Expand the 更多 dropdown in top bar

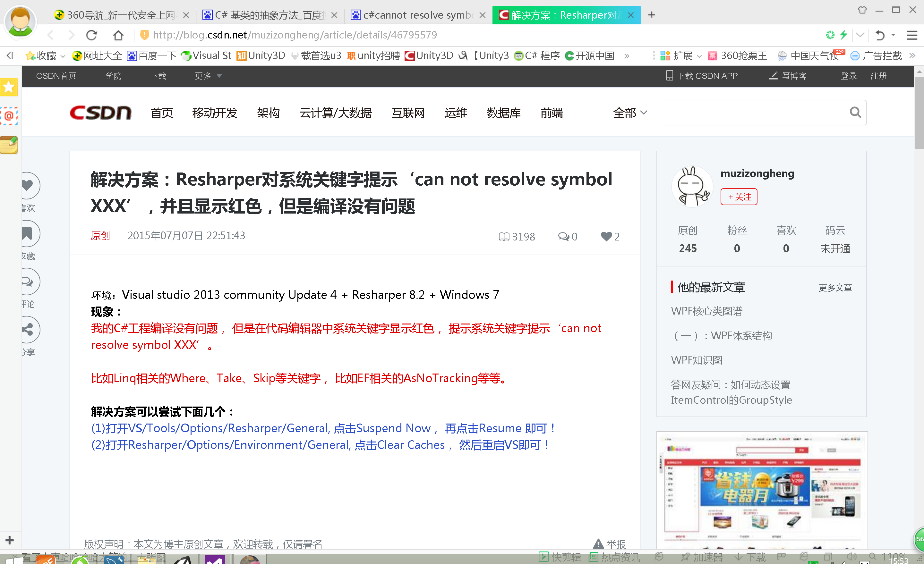pyautogui.click(x=208, y=76)
